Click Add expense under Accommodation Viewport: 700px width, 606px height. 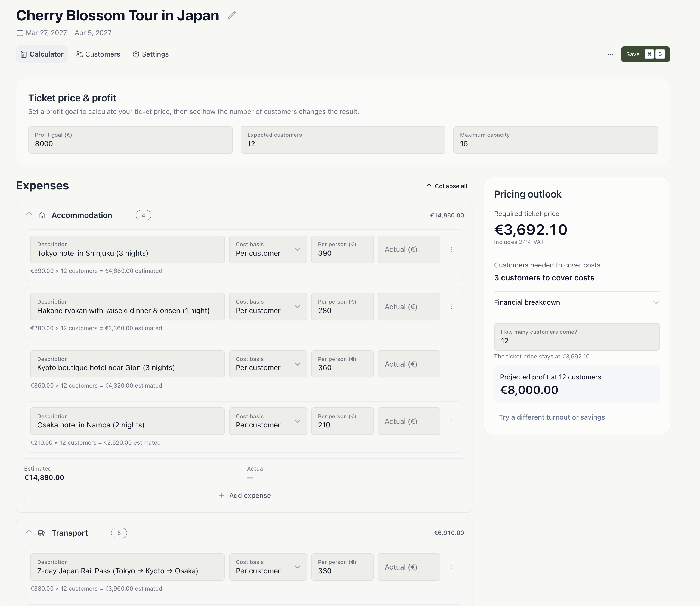coord(244,495)
